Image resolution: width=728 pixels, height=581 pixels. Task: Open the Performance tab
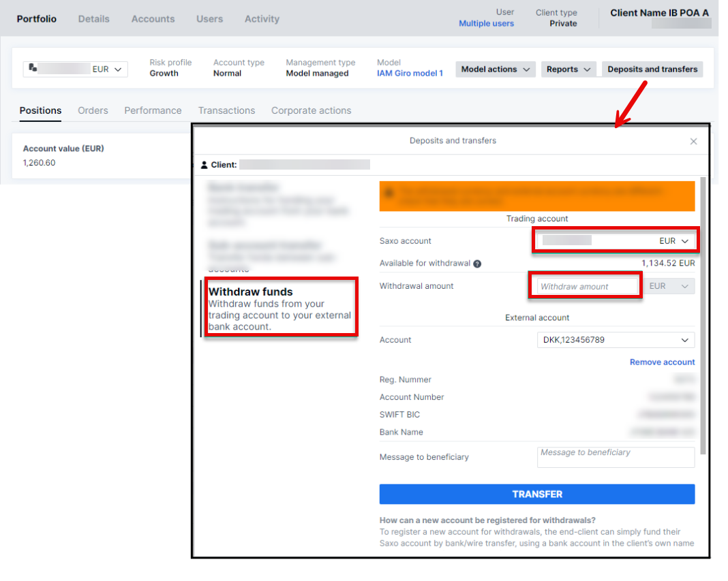153,110
